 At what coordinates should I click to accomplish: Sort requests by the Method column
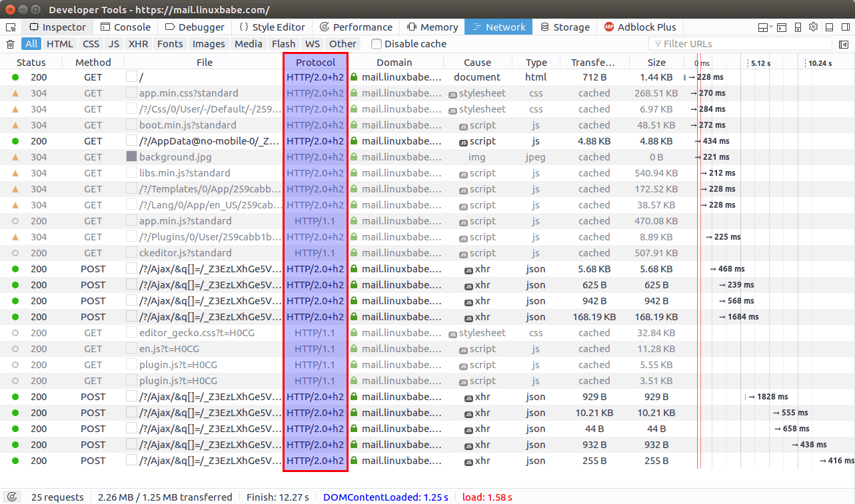(93, 63)
